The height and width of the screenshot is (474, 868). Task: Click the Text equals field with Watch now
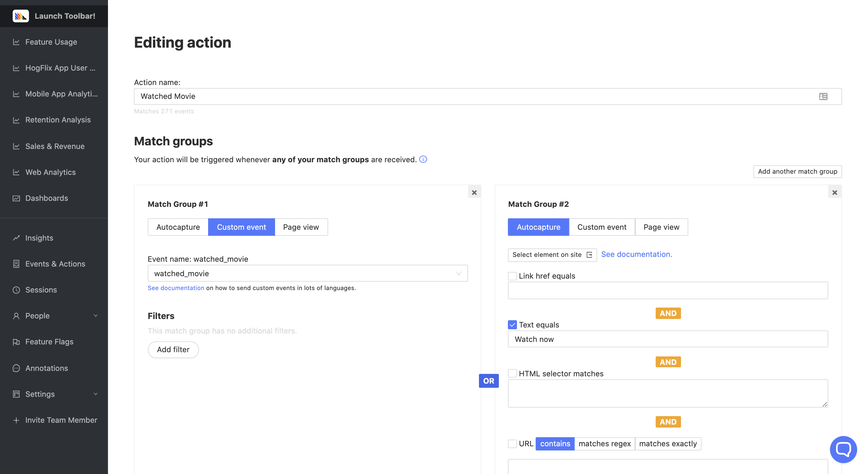coord(668,339)
